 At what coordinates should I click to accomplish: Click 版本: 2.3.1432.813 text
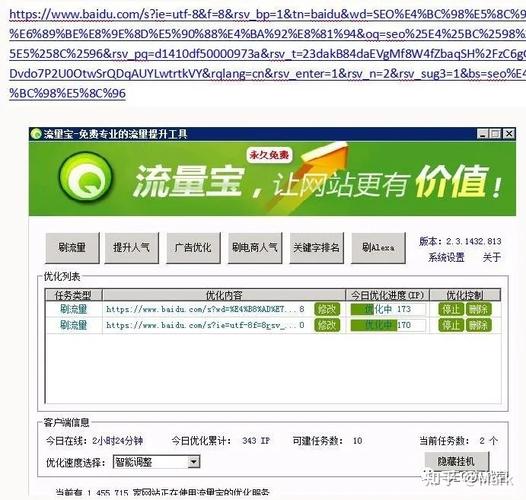(460, 241)
